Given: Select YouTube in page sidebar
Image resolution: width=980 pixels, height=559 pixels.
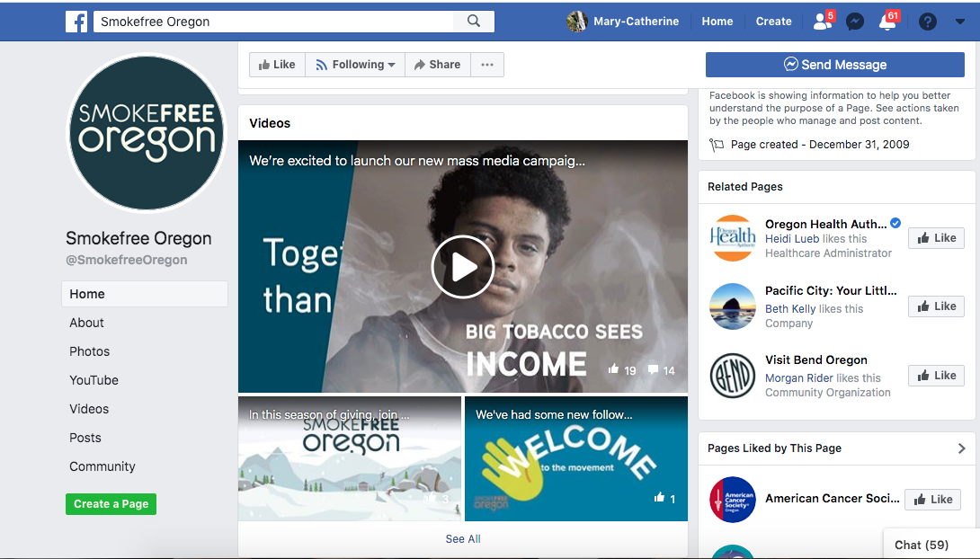Looking at the screenshot, I should (x=94, y=380).
